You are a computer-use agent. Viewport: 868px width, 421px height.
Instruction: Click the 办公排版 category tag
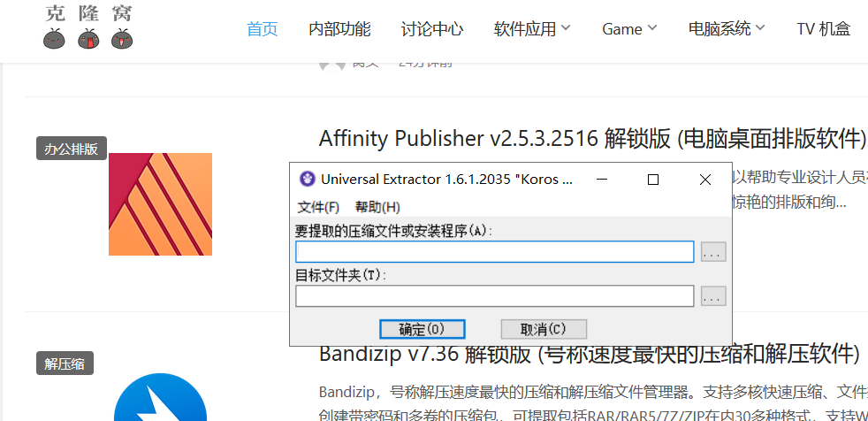(x=72, y=149)
